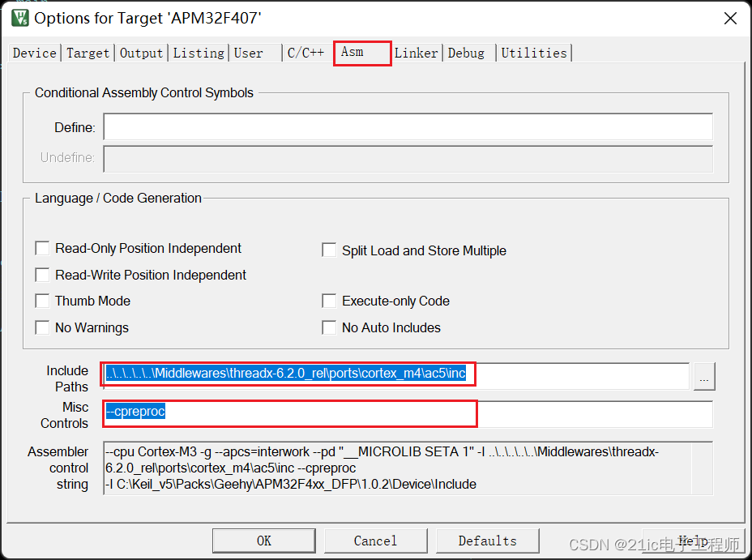Screen dimensions: 752x560
Task: Open the Utilities tab
Action: point(534,53)
